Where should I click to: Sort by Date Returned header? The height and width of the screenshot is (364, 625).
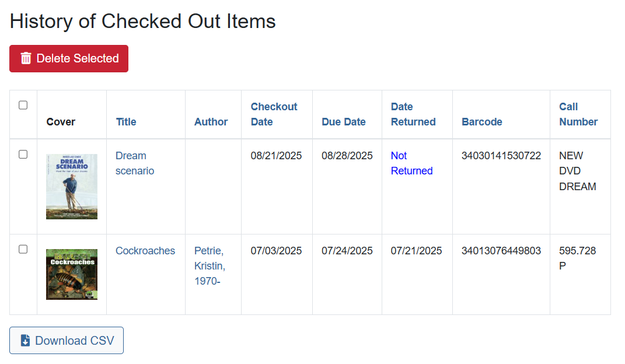pos(413,114)
